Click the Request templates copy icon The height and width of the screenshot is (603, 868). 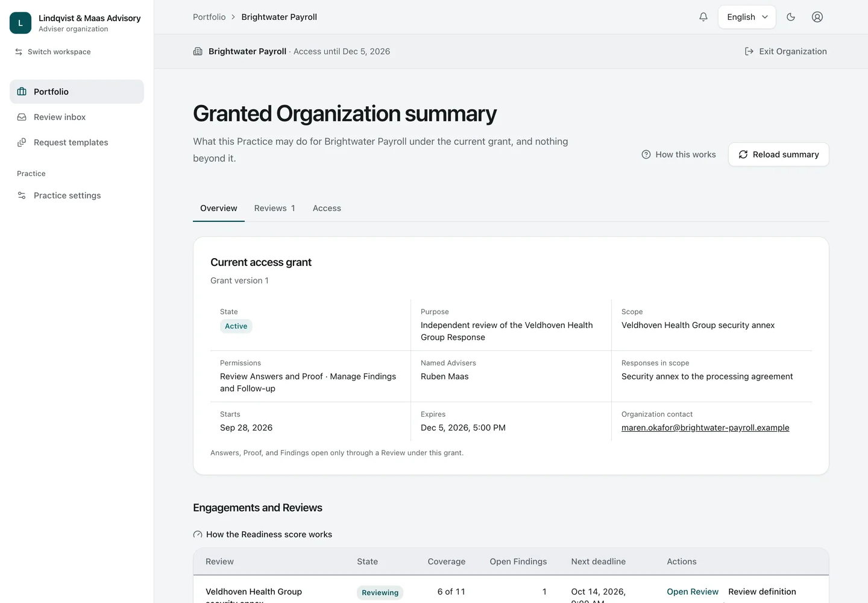22,142
